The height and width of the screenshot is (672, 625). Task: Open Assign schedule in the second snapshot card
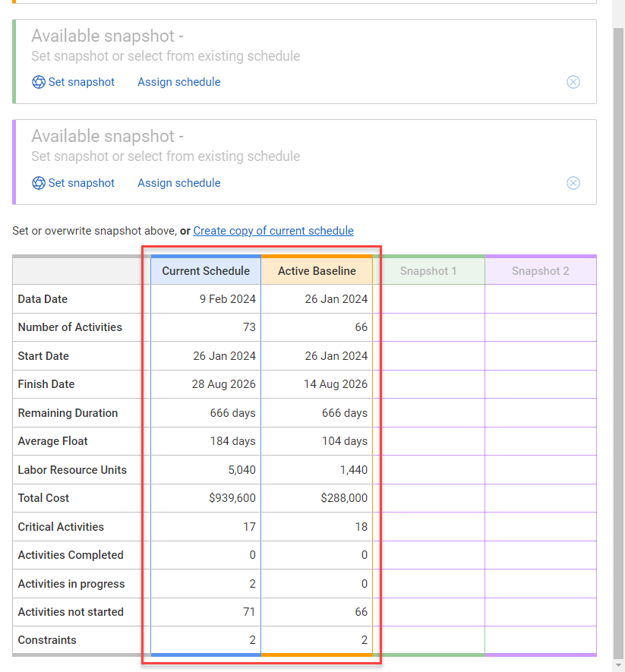coord(178,183)
